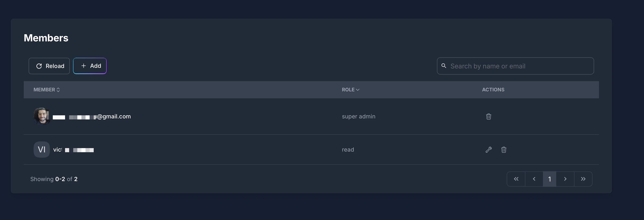Select page 1 in the pagination
Screen dimensions: 644x220
(549, 179)
